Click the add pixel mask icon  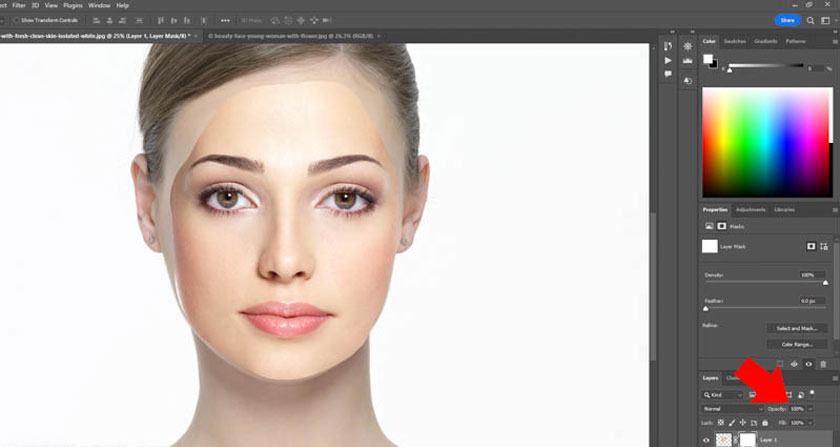(x=811, y=246)
